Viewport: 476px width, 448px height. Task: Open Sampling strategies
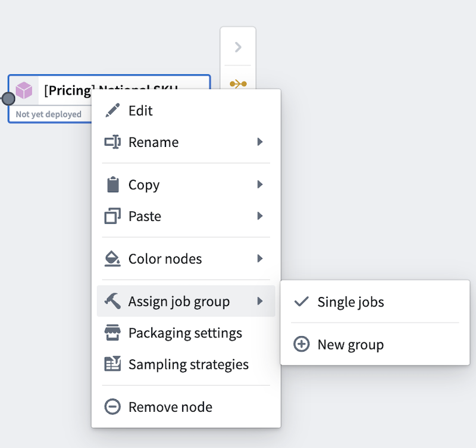(186, 364)
